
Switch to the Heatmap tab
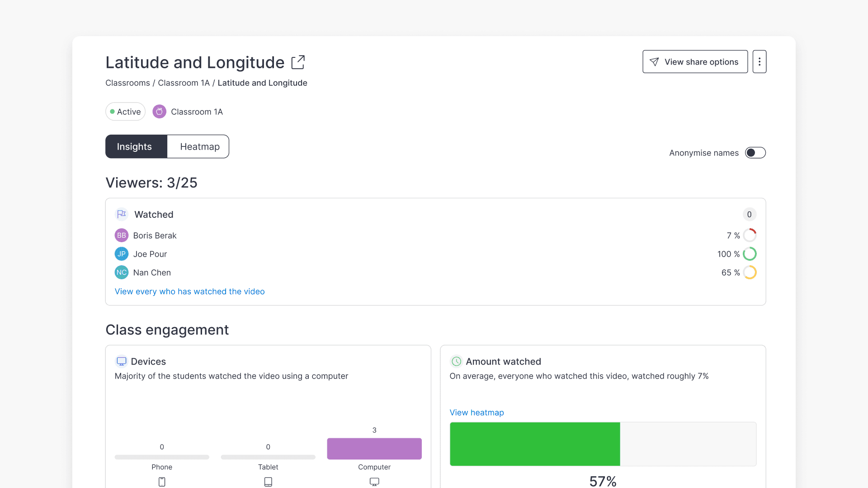click(198, 146)
